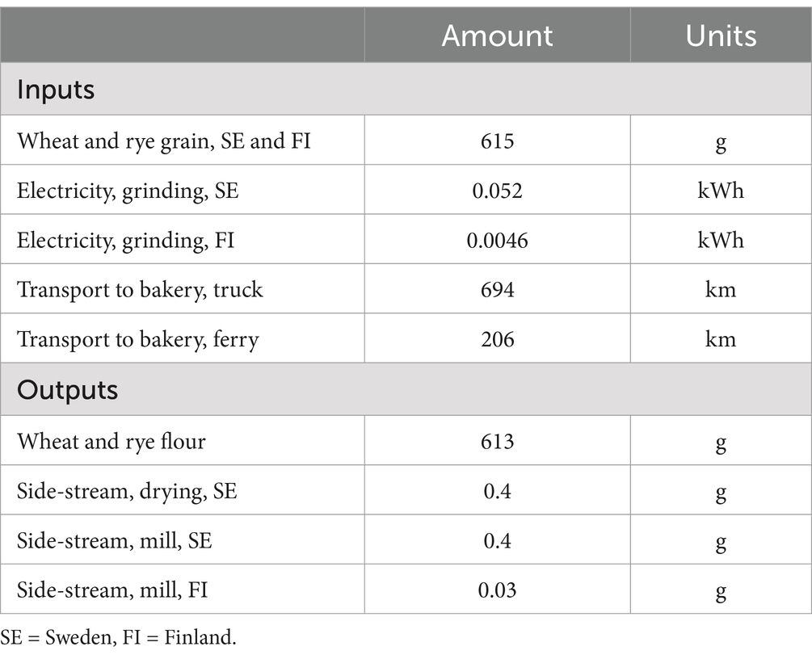Viewport: 812px width, 659px height.
Task: Click Side-stream, drying, SE label
Action: 127,491
